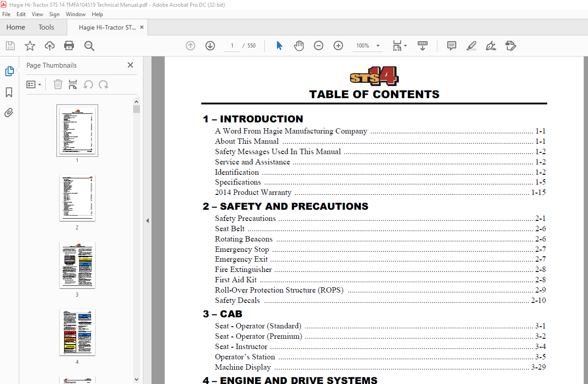Click the upload to cloud icon
The width and height of the screenshot is (588, 384).
pos(50,46)
